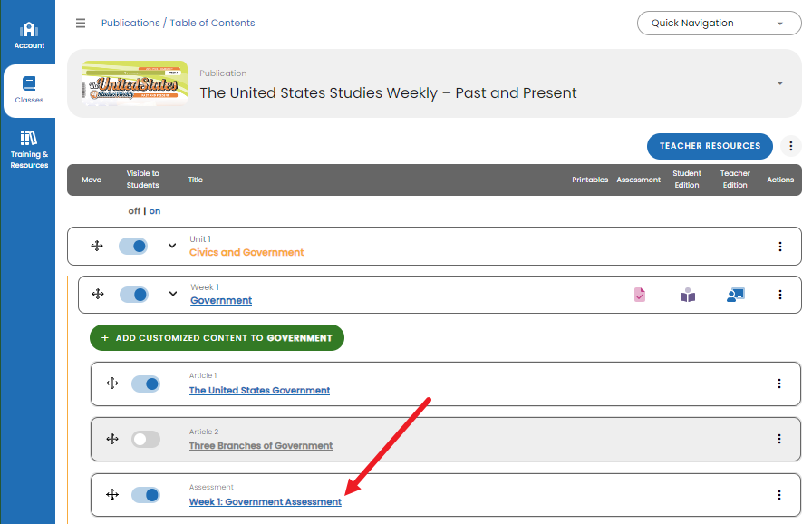Click the Teacher Edition column header
This screenshot has height=524, width=812.
(x=735, y=180)
